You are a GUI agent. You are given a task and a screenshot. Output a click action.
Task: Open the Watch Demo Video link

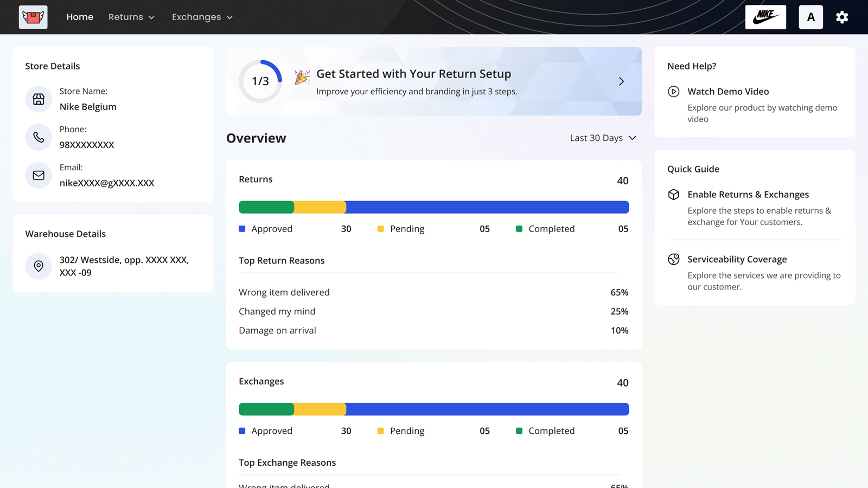click(x=728, y=92)
